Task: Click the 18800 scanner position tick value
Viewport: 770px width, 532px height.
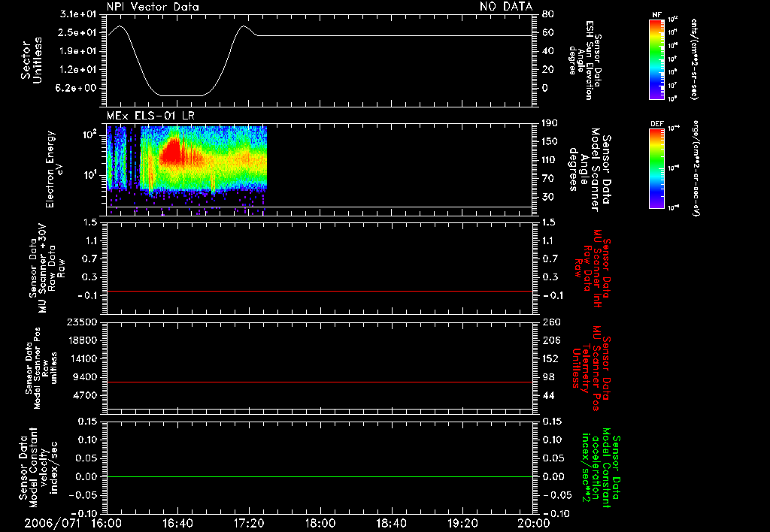Action: [x=82, y=340]
